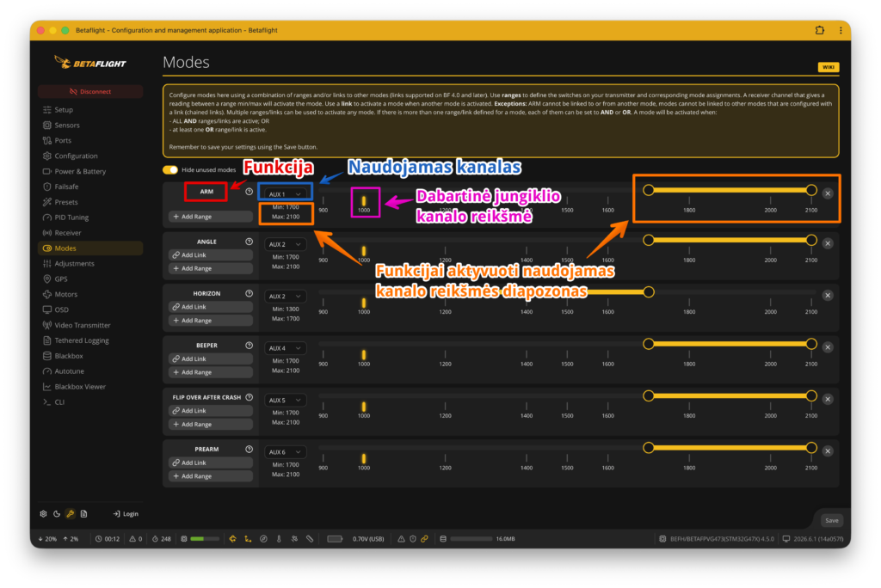Click the help icon next to ARM

(249, 192)
